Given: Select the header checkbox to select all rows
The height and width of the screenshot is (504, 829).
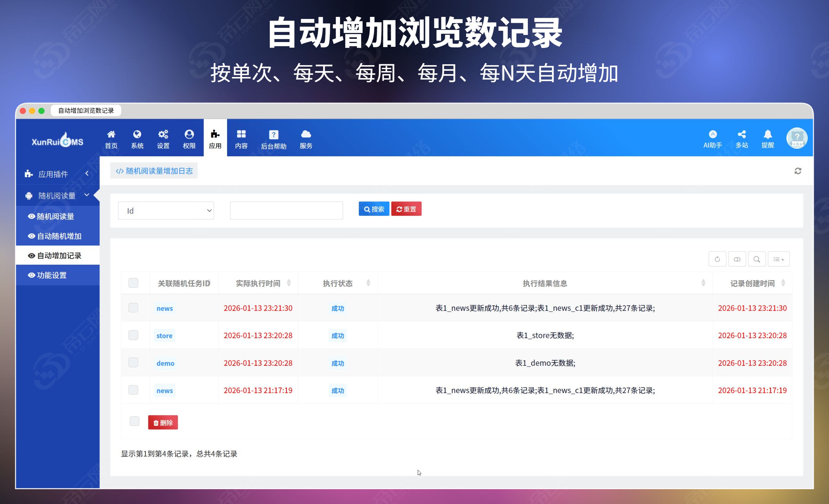Looking at the screenshot, I should click(x=134, y=283).
